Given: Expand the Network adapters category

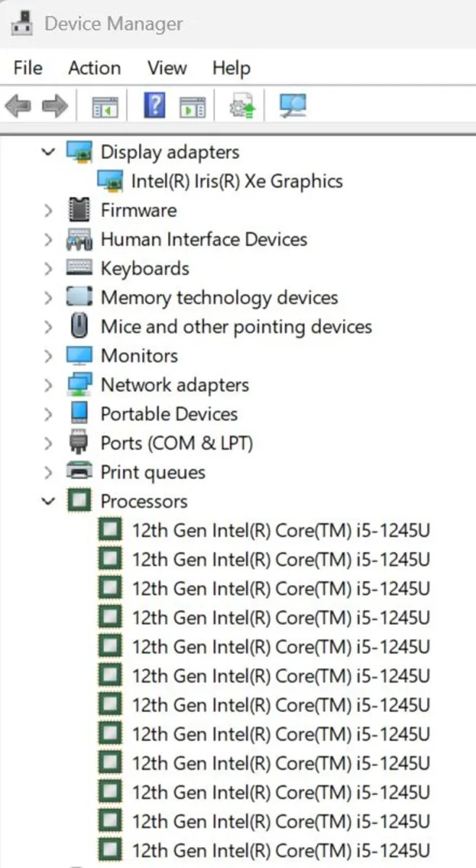Looking at the screenshot, I should tap(48, 384).
